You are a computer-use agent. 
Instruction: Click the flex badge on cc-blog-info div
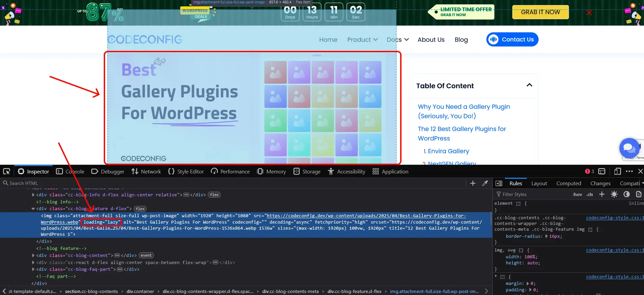tap(214, 195)
